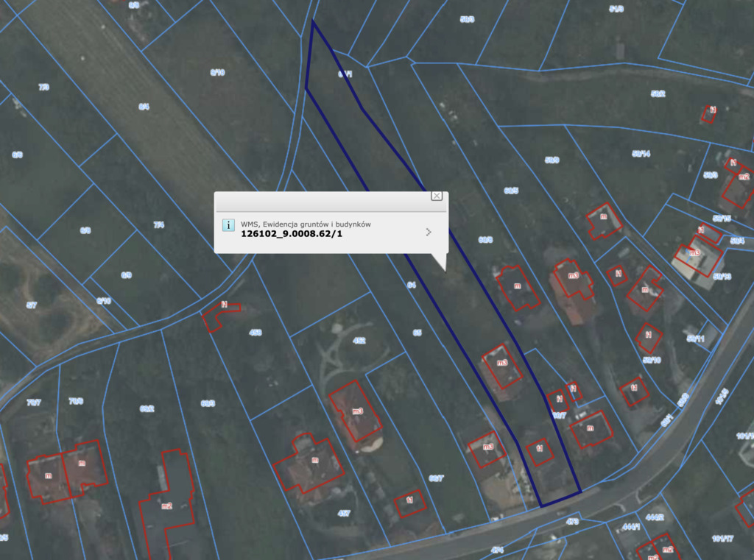Screen dimensions: 754x560
Task: Click parcel labeled 58/14
Action: [641, 154]
